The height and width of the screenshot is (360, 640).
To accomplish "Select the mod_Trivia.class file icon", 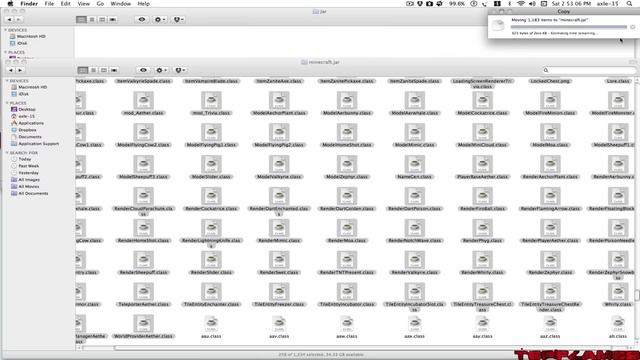I will tap(211, 101).
